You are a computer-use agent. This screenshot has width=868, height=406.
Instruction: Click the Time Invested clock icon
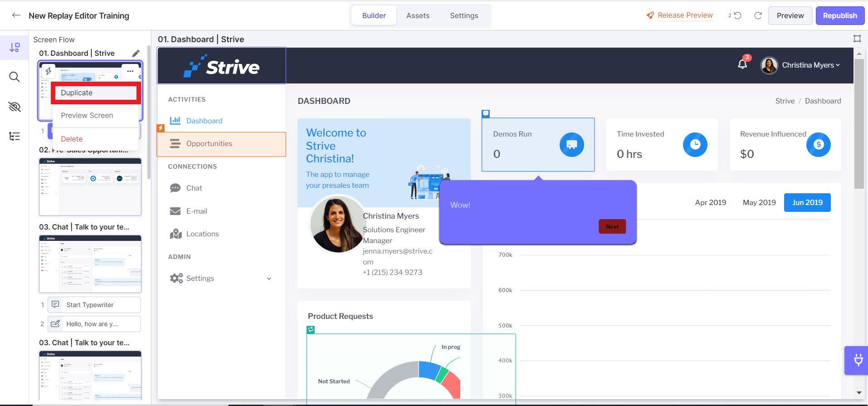coord(695,145)
